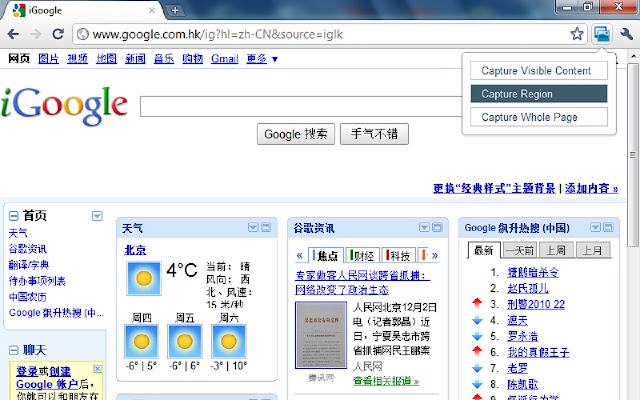Switch to the 科技 news tab
This screenshot has width=640, height=400.
click(x=398, y=256)
